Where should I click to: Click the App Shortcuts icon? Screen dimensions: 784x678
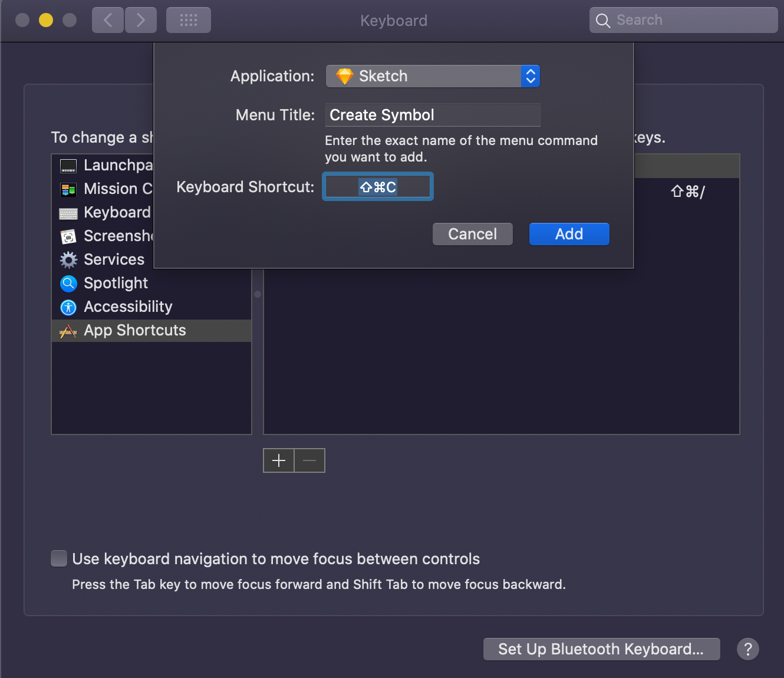click(x=68, y=331)
